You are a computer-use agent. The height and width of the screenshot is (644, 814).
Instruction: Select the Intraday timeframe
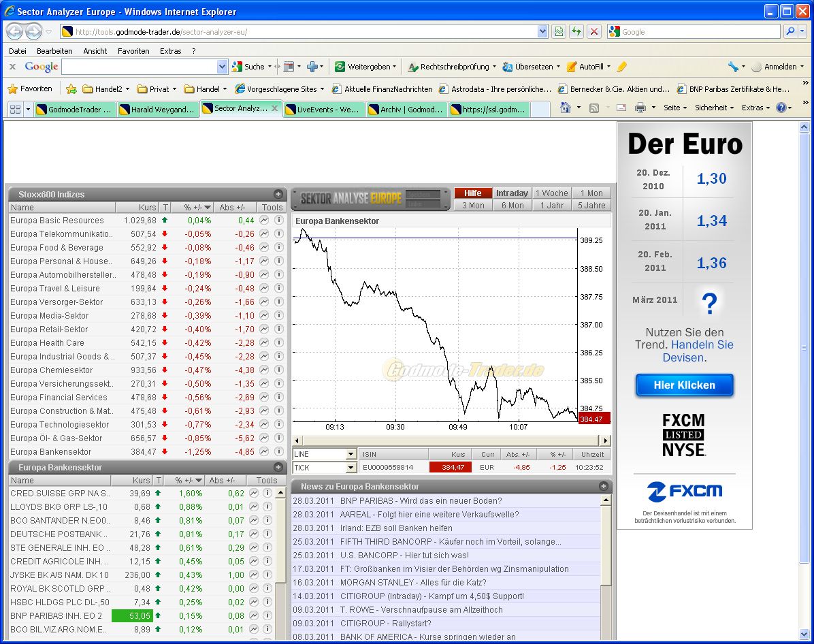[512, 193]
